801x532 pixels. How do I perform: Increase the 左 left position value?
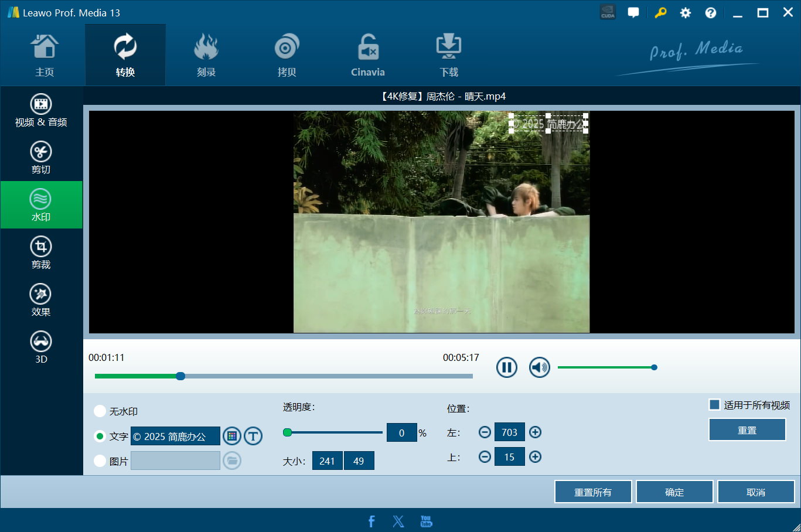pyautogui.click(x=535, y=432)
